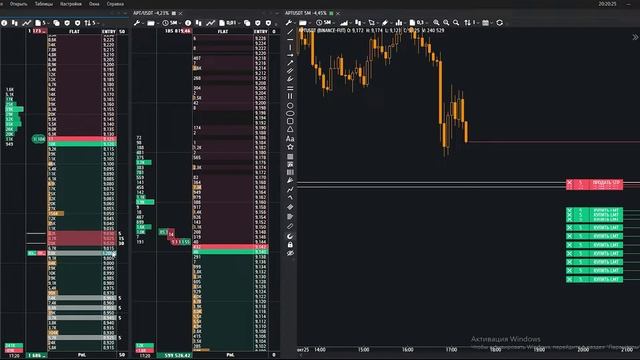Screen dimensions: 640x360
Task: Select the vertical line drawing tool
Action: (x=290, y=47)
